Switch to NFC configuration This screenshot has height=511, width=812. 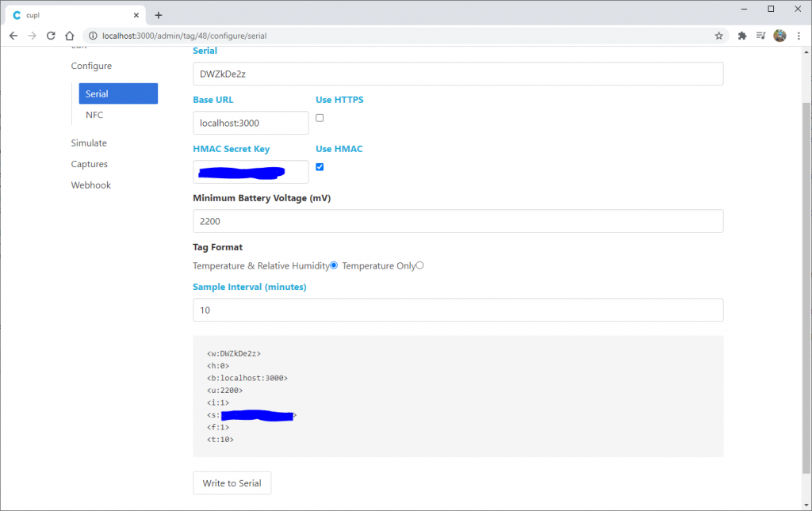tap(94, 115)
